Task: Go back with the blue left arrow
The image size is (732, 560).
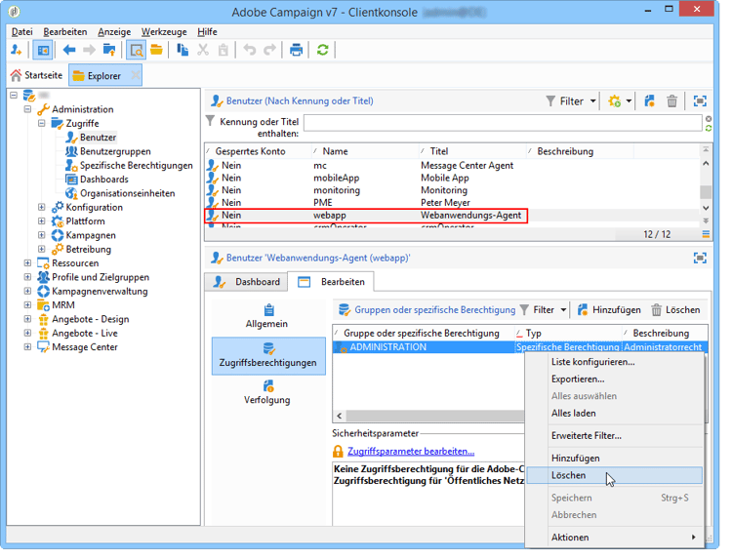Action: (x=69, y=50)
